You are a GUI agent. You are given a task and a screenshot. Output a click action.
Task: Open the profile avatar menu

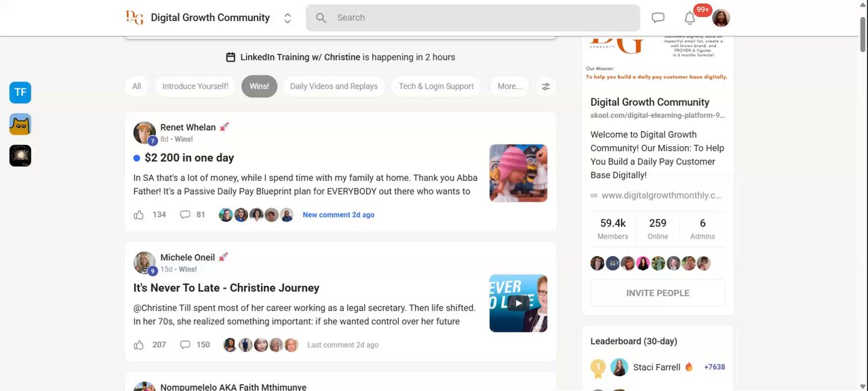[721, 18]
